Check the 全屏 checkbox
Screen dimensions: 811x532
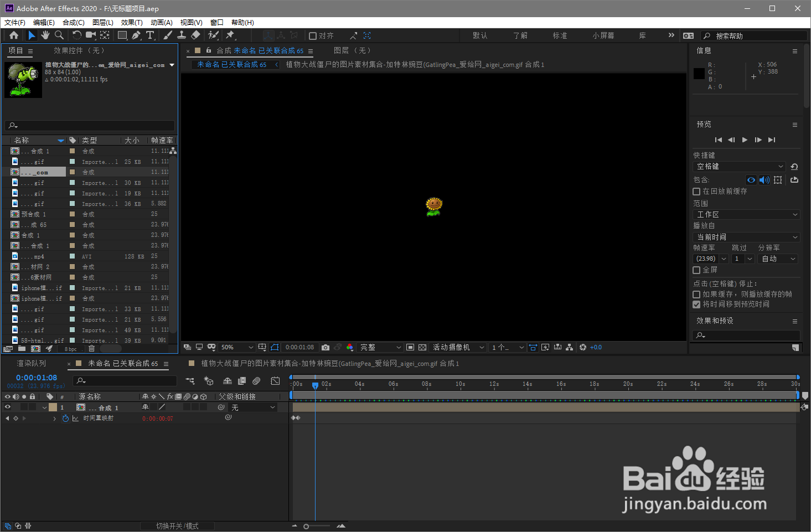696,270
